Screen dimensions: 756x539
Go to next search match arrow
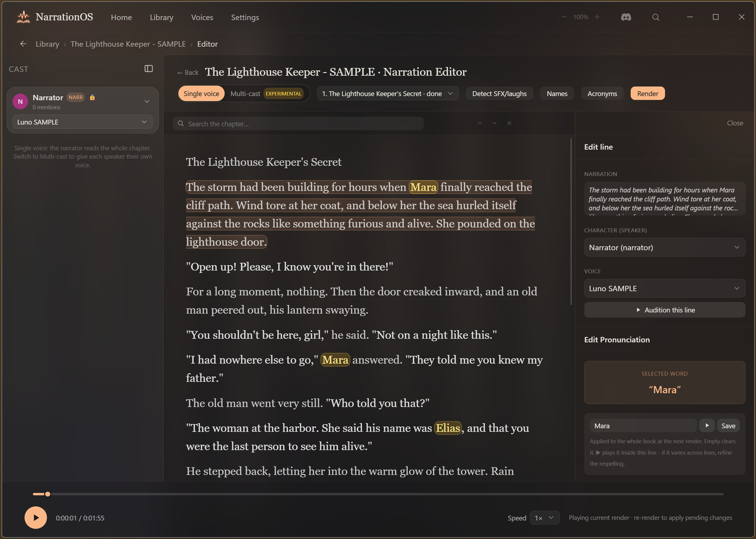coord(494,123)
